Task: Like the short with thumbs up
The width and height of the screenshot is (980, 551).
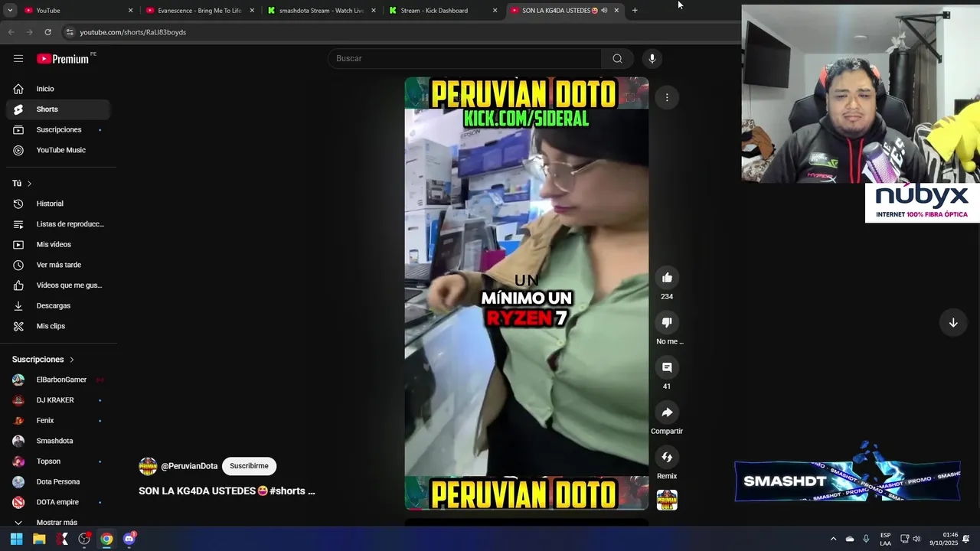Action: point(667,278)
